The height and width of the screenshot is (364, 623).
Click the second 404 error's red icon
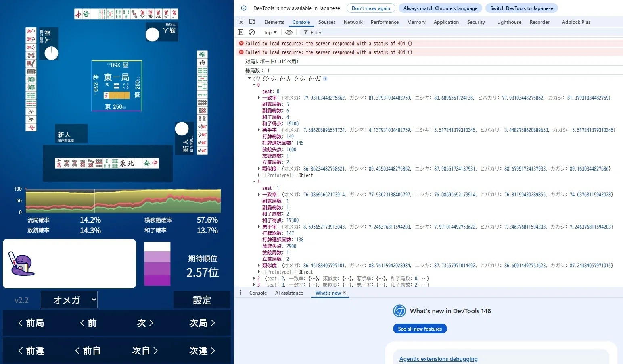tap(241, 52)
